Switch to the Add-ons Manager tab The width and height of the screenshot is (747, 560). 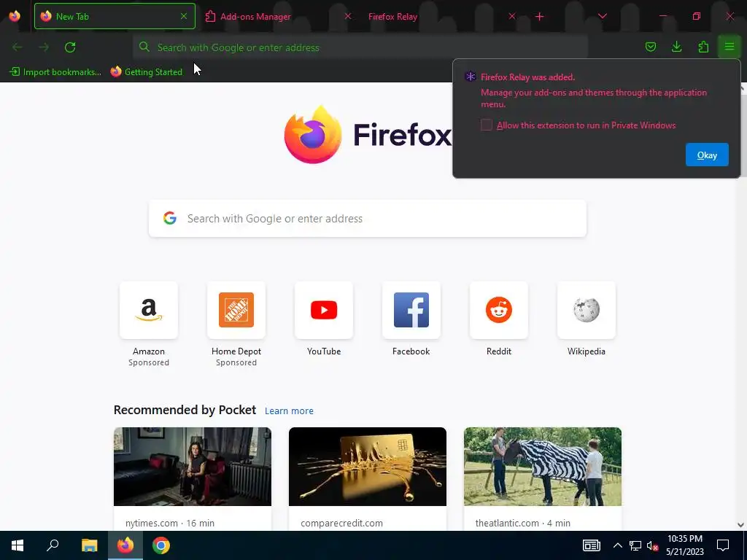pos(279,16)
